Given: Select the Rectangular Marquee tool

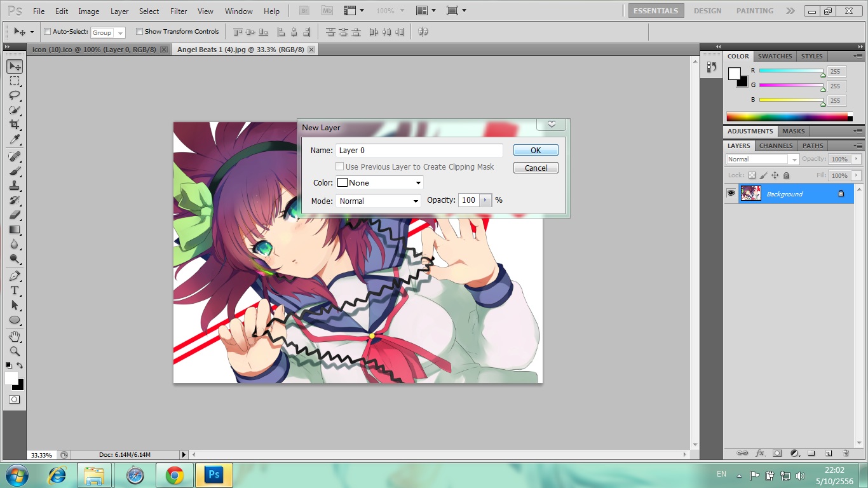Looking at the screenshot, I should pyautogui.click(x=15, y=81).
